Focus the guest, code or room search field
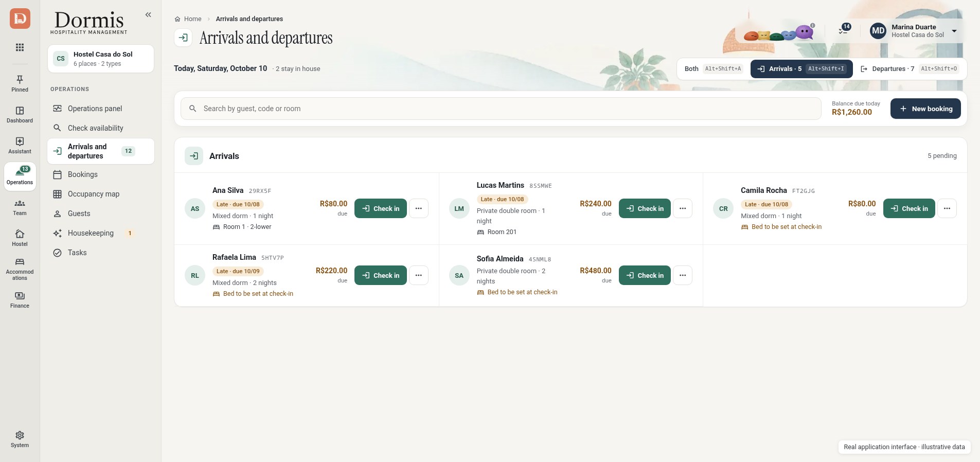Viewport: 980px width, 462px height. click(501, 109)
